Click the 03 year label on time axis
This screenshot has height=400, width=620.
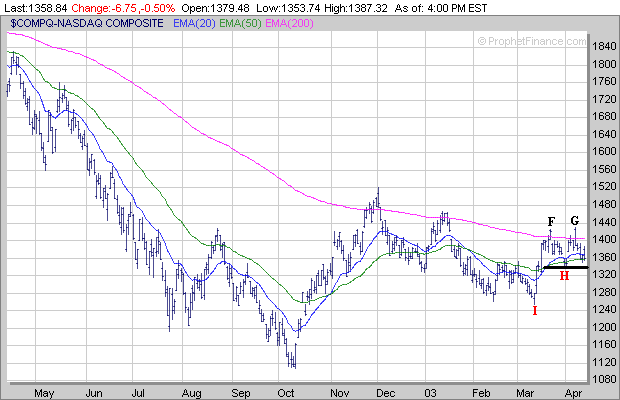click(x=430, y=393)
